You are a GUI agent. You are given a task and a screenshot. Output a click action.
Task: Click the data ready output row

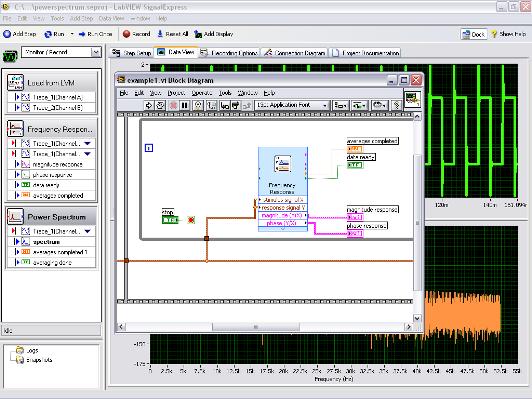click(52, 185)
